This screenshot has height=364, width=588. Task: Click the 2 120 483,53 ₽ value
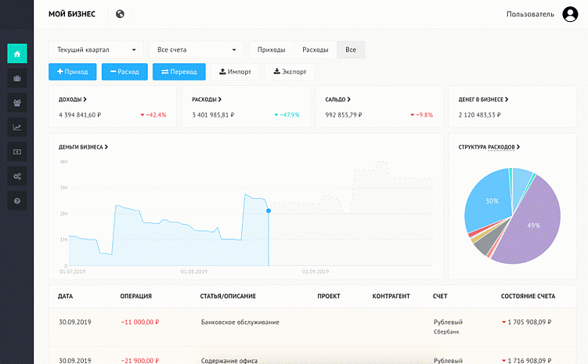click(x=480, y=115)
